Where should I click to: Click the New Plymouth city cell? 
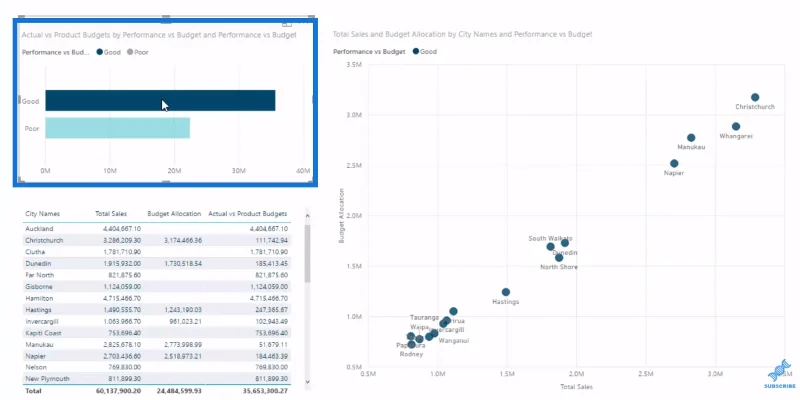[x=47, y=379]
